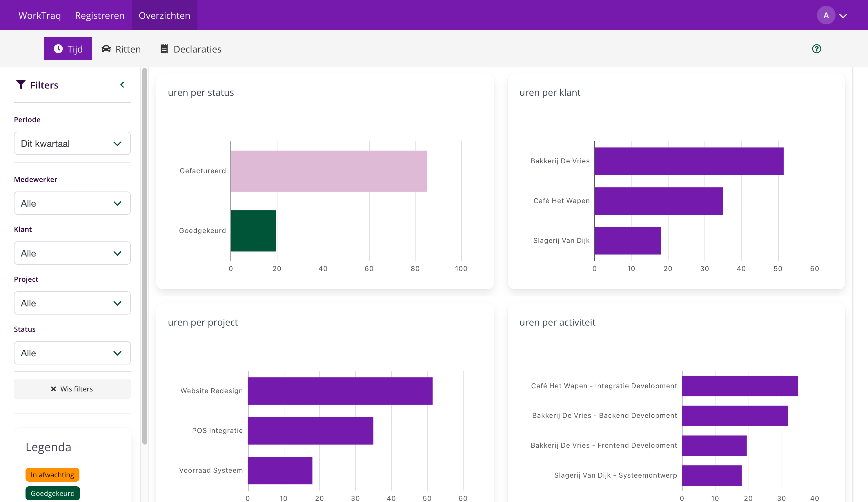
Task: Click the X icon in Wis filters
Action: click(53, 389)
